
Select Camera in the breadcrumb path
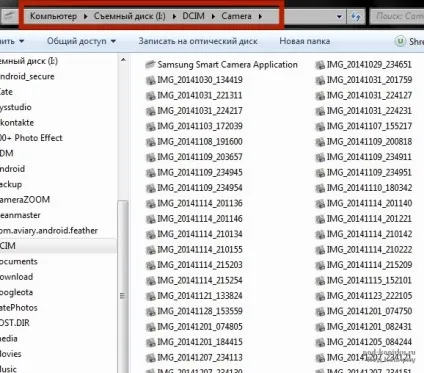point(236,16)
